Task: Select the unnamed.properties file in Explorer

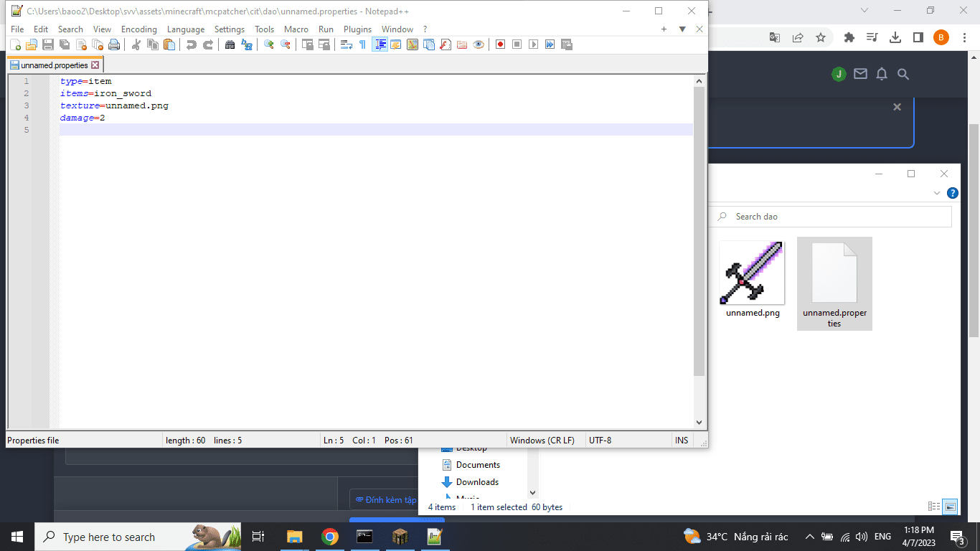Action: point(834,283)
